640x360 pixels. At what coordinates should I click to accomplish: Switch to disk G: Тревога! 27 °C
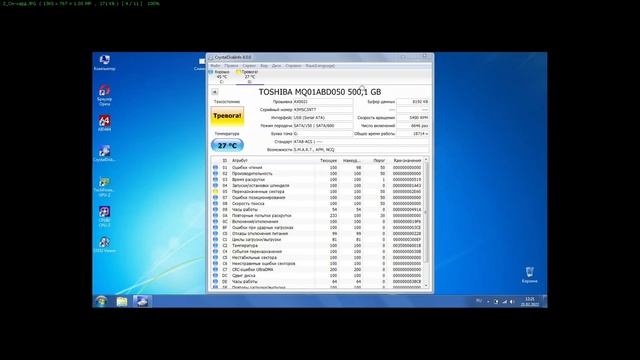click(x=249, y=77)
